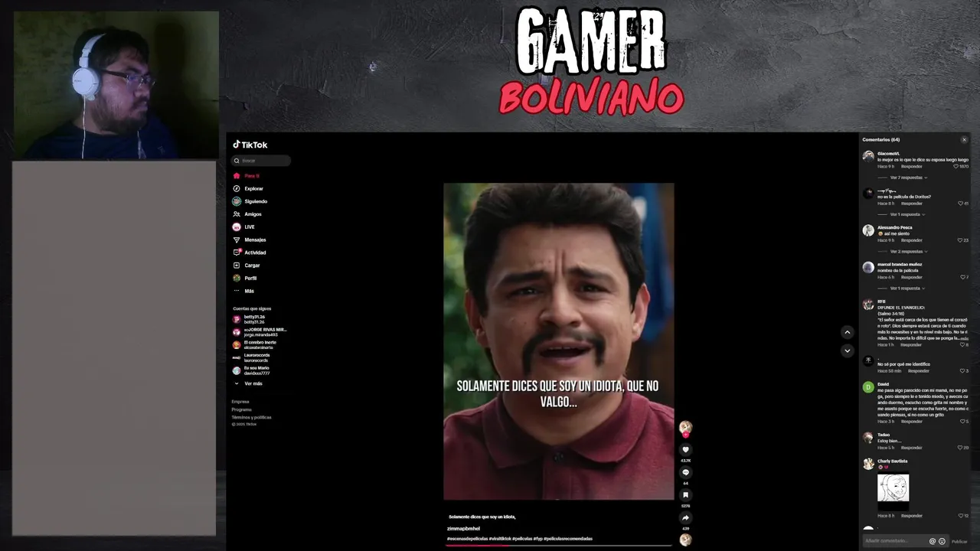Open hashtag #escenasdepeliculas

(x=467, y=539)
